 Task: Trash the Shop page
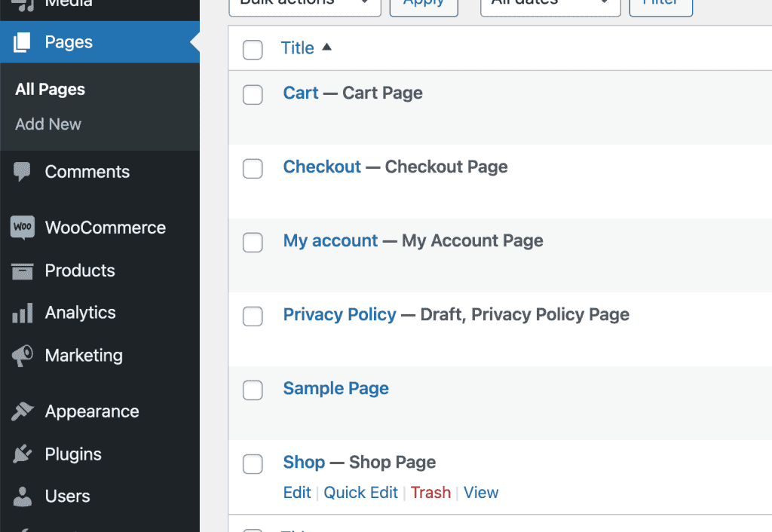point(430,492)
